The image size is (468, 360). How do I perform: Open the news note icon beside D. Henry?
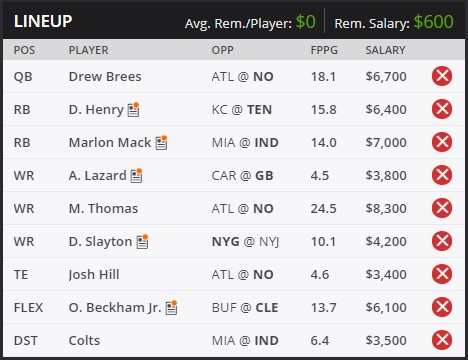(x=133, y=109)
